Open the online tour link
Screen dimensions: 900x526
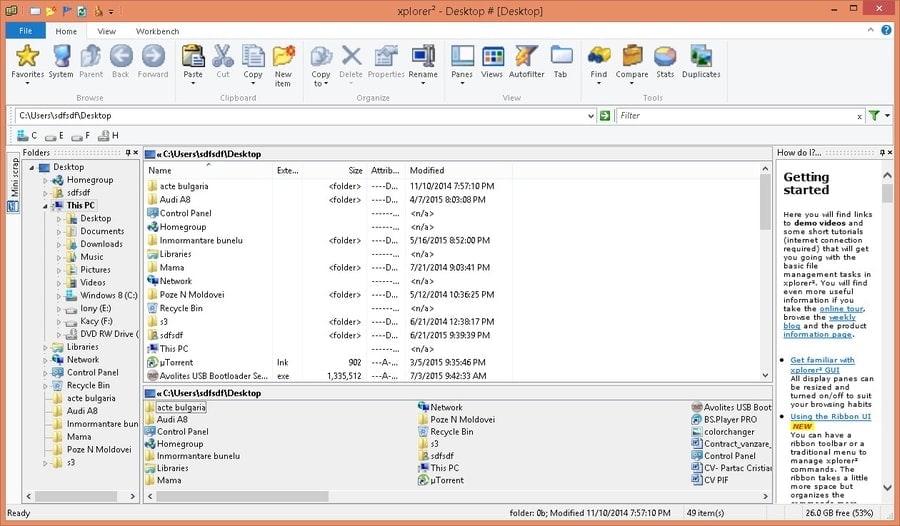841,309
